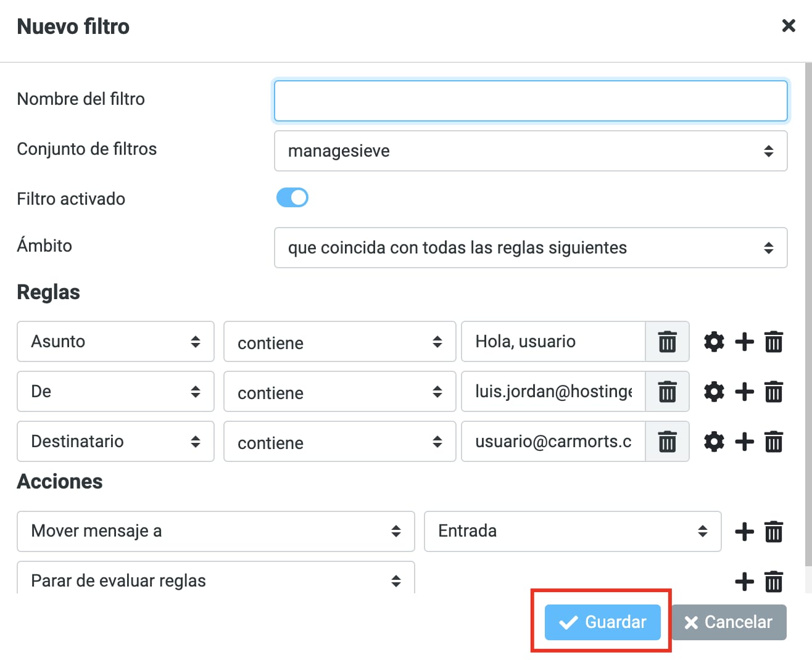
Task: Toggle the 'Filtro activado' switch
Action: click(292, 198)
